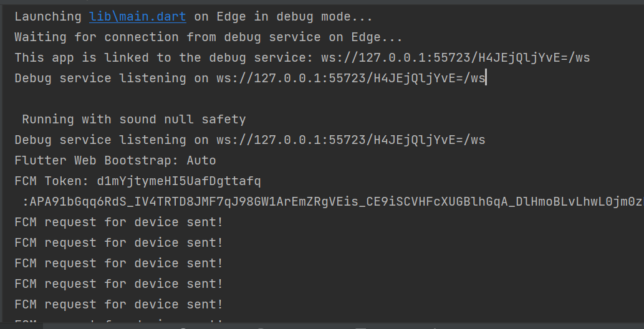Image resolution: width=644 pixels, height=329 pixels.
Task: Click the last fully visible 'FCM request for device sent!' line
Action: point(118,304)
